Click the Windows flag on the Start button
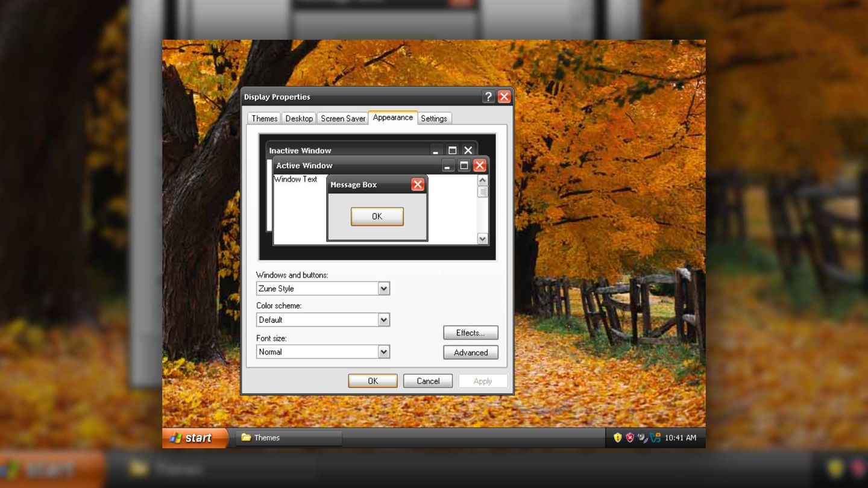Screen dimensions: 868x488 (177, 438)
